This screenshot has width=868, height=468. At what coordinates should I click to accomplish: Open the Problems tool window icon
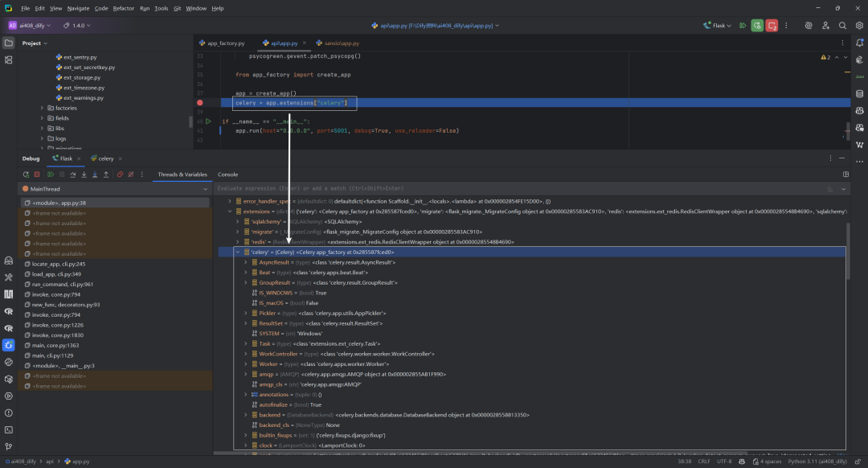coord(8,413)
